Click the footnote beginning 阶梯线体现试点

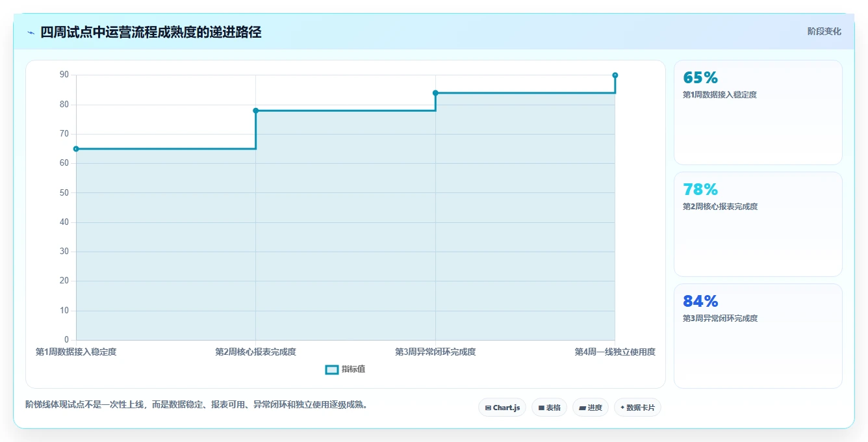198,404
